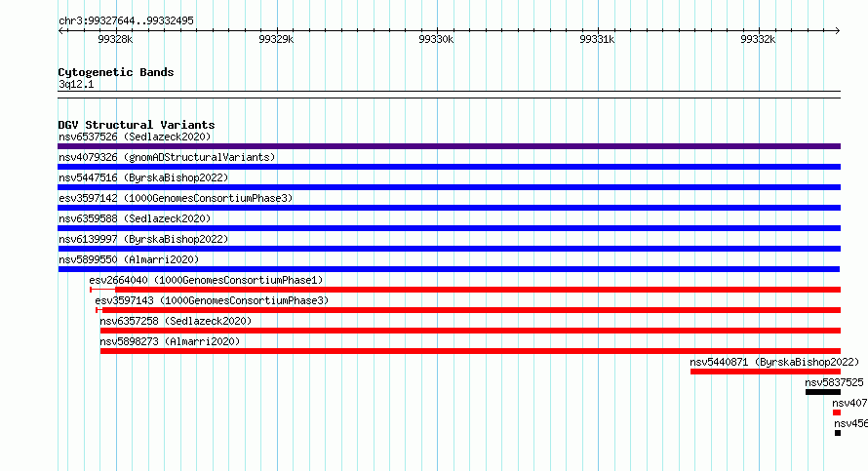
Task: Click nsv6359588 (Sedlazeck2020) label
Action: tap(135, 218)
